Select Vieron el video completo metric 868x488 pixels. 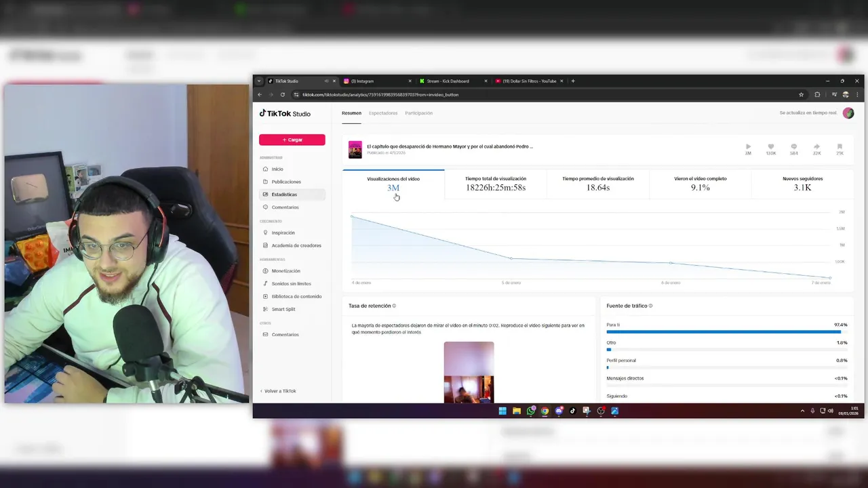[x=701, y=184]
